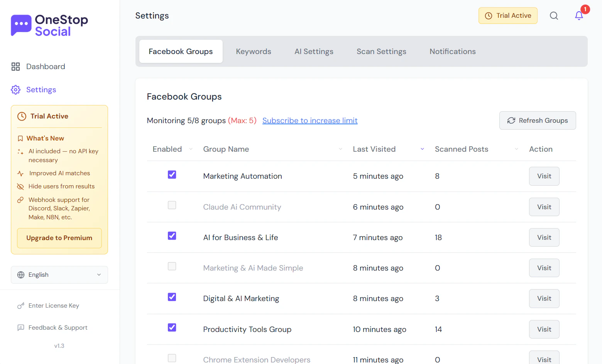The width and height of the screenshot is (602, 364).
Task: Switch to the Keywords tab
Action: tap(254, 51)
